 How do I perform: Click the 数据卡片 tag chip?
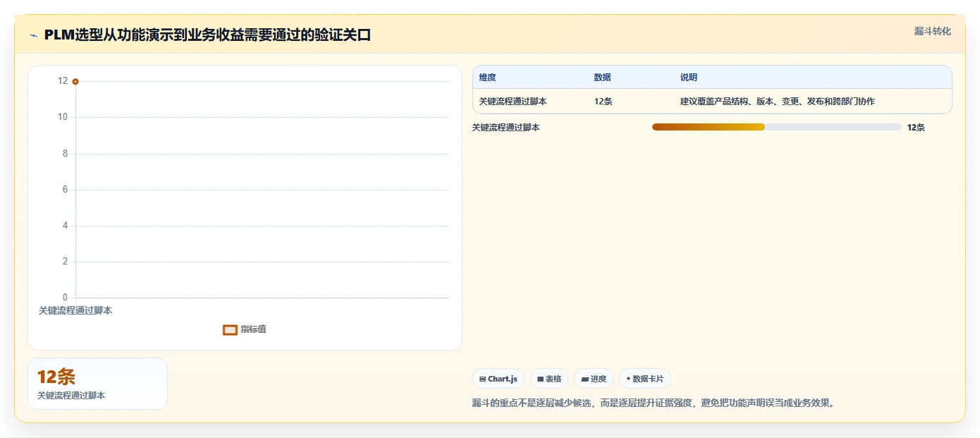point(645,379)
